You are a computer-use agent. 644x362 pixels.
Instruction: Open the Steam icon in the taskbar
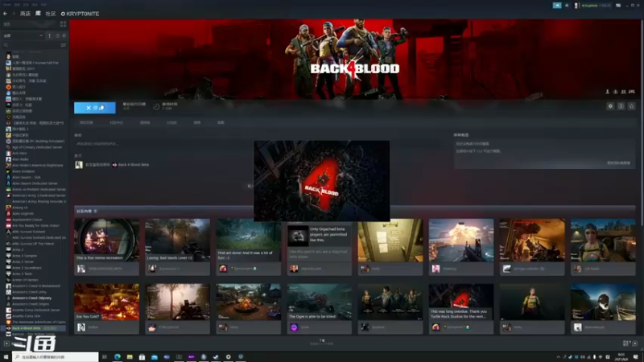coord(216,356)
